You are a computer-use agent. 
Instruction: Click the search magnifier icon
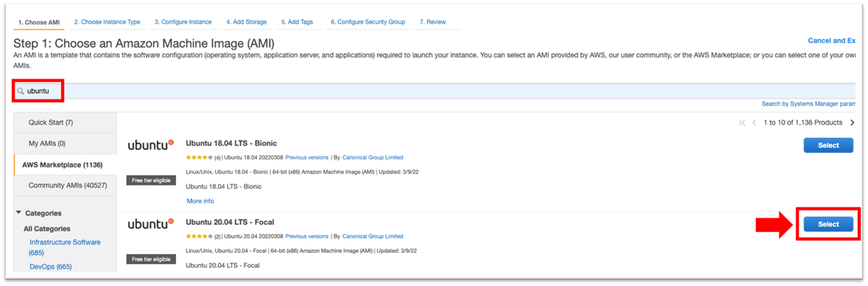21,91
